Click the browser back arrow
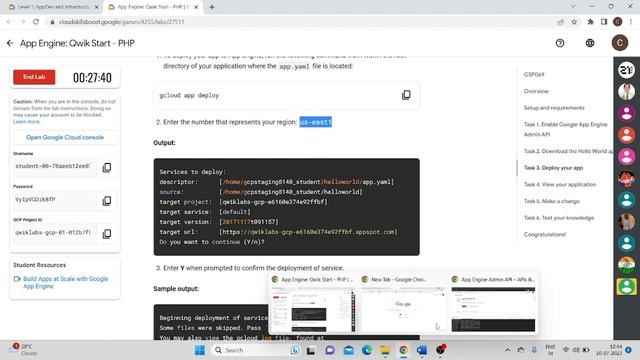The height and width of the screenshot is (360, 640). click(9, 22)
